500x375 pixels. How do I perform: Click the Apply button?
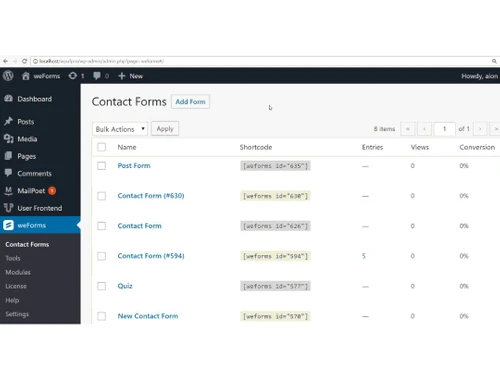pos(165,129)
